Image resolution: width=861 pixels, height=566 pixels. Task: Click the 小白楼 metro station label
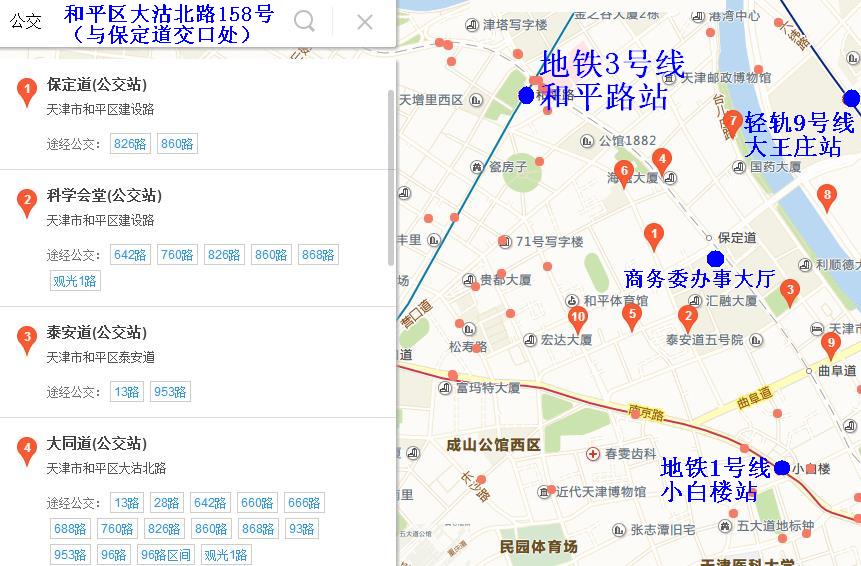(x=811, y=469)
